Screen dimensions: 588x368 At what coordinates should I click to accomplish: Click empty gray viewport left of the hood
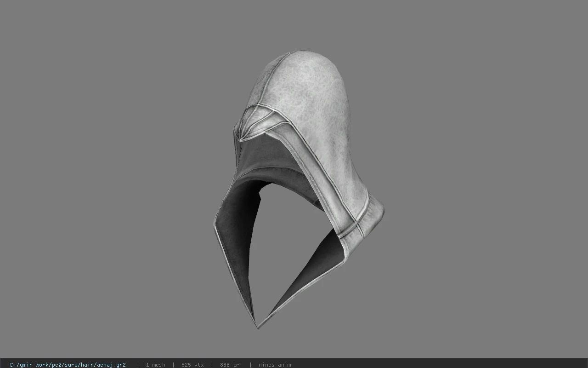click(106, 184)
